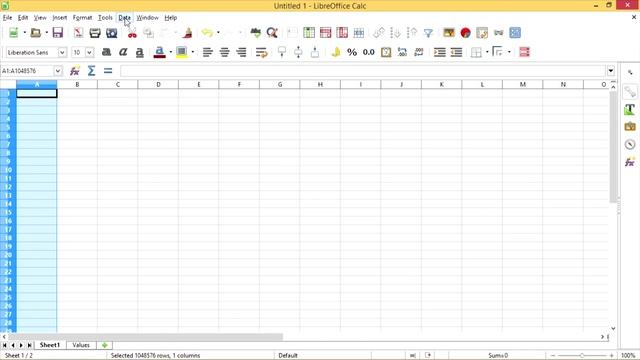Insert an image with the picture icon

coord(449,33)
